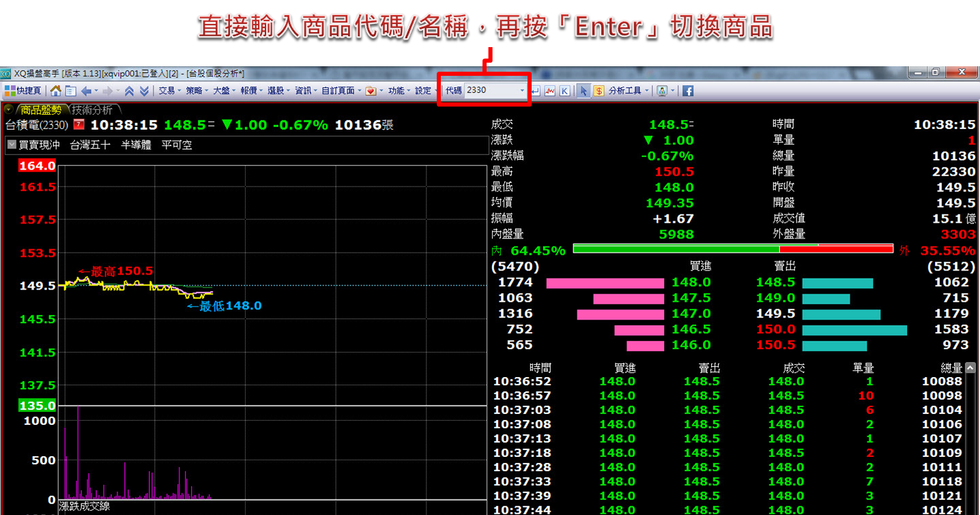Open the dollar sign order icon
The width and height of the screenshot is (980, 515).
click(x=599, y=90)
